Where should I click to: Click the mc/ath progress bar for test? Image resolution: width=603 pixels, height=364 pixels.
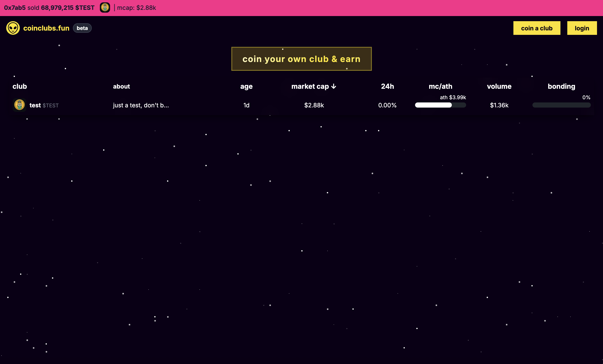440,105
